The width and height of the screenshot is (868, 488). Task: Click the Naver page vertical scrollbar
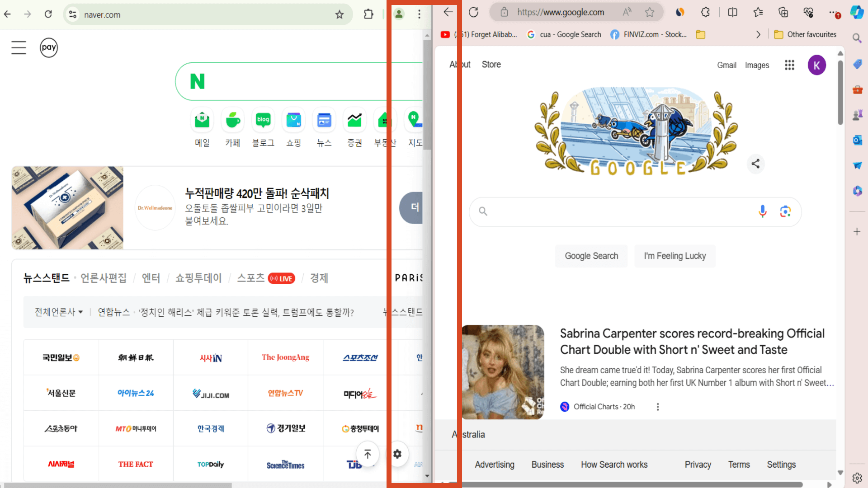pyautogui.click(x=427, y=95)
